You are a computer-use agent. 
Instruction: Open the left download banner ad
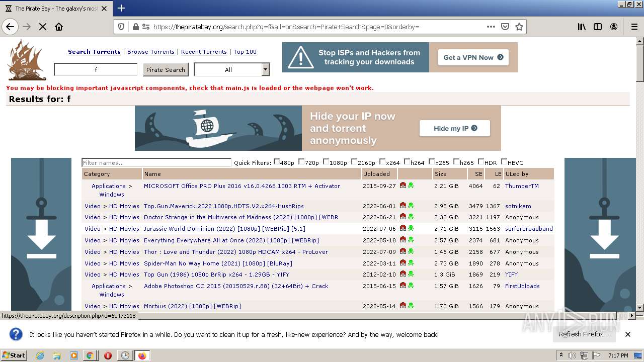pos(41,234)
